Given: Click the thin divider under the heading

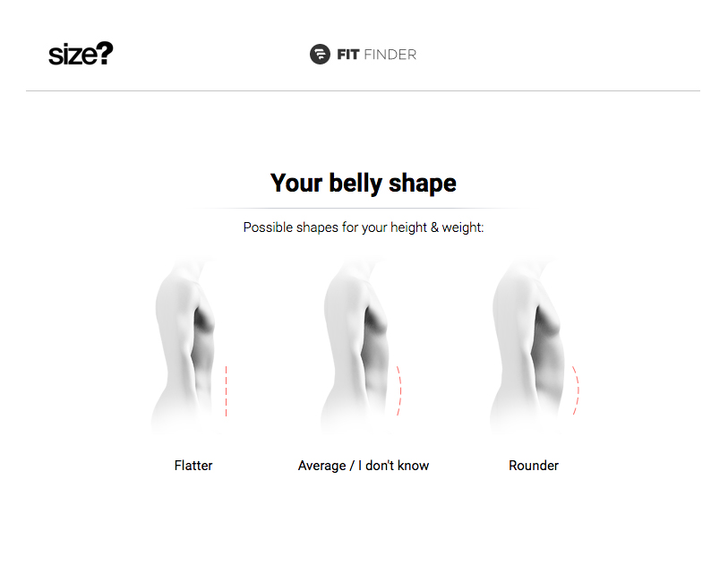Looking at the screenshot, I should point(364,208).
